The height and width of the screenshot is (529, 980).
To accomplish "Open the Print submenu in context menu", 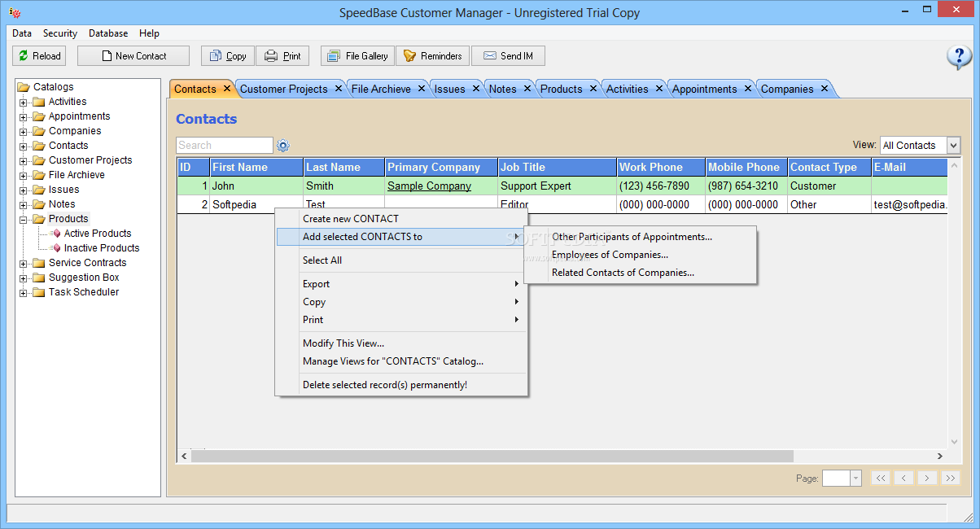I will pyautogui.click(x=402, y=320).
